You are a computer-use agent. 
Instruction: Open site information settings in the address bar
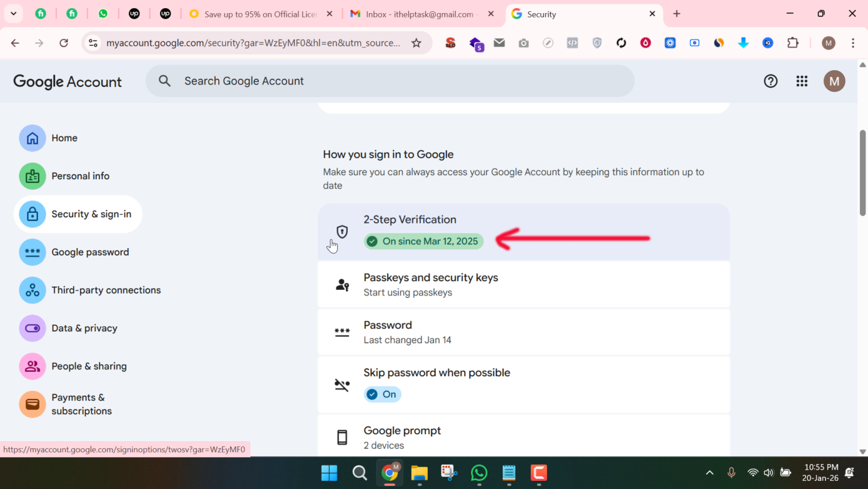pos(92,43)
